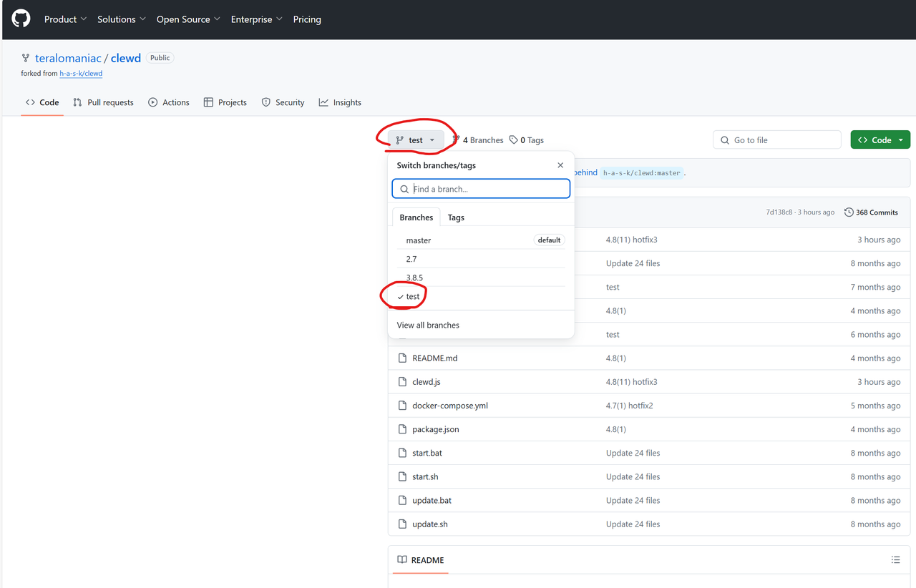Click the history clock icon beside 368 Commits
The image size is (916, 588).
pos(849,212)
